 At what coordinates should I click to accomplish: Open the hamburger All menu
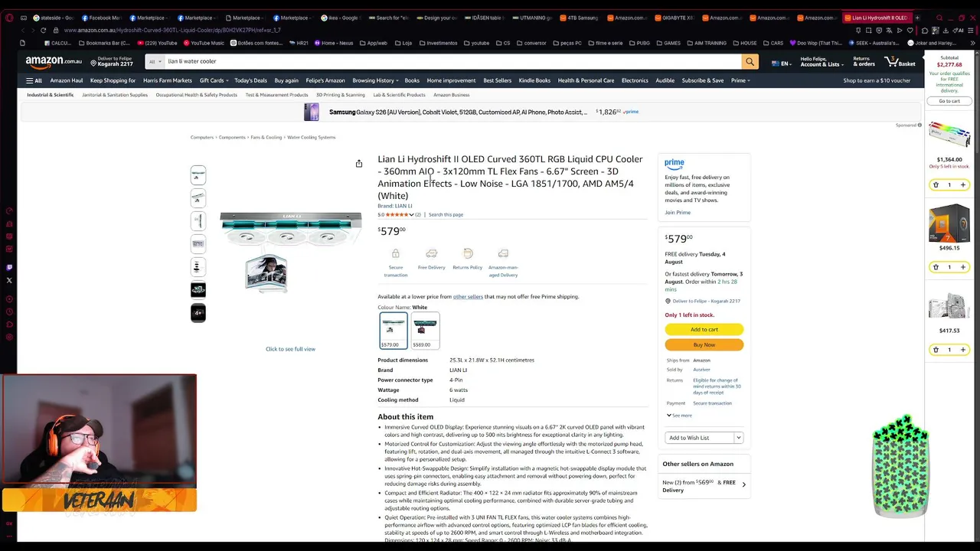pyautogui.click(x=34, y=80)
